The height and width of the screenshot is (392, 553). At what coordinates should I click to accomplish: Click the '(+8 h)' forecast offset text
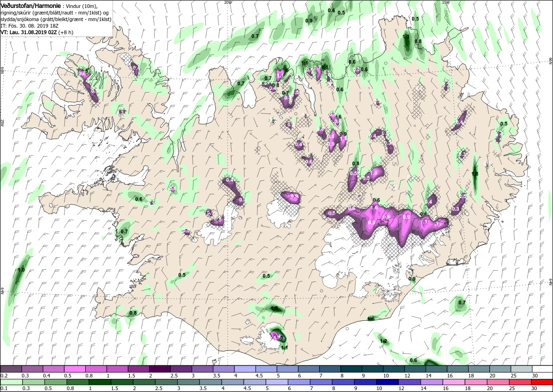(x=66, y=32)
